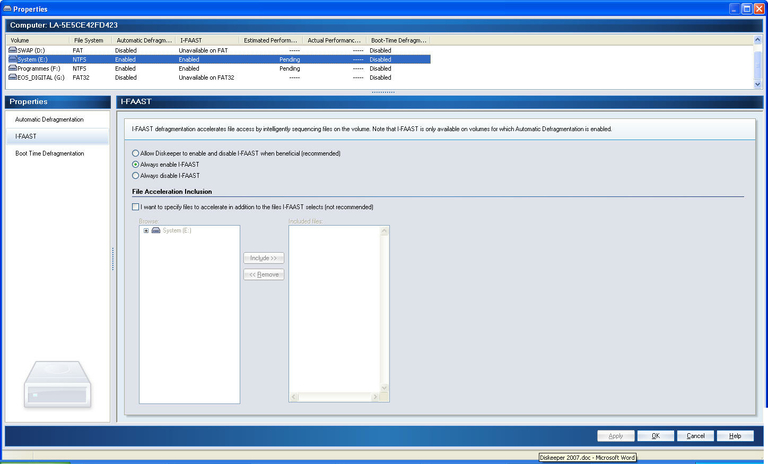Click the EOS_DIGITAL (G:) drive icon
The width and height of the screenshot is (768, 464).
(x=12, y=77)
